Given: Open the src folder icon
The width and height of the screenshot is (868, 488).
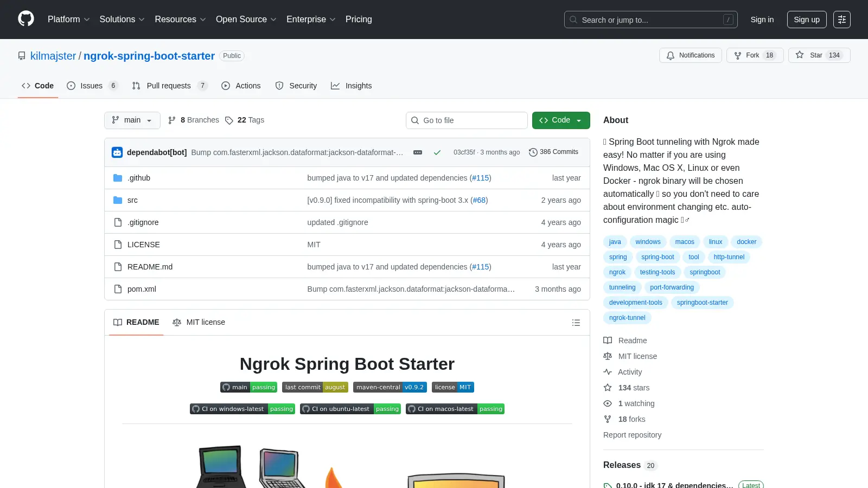Looking at the screenshot, I should [x=118, y=200].
